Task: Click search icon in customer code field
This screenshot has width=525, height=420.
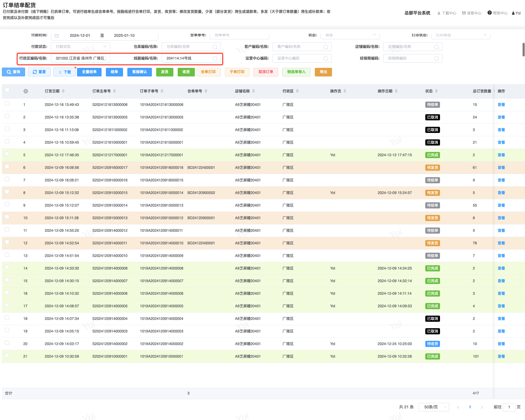Action: 326,47
